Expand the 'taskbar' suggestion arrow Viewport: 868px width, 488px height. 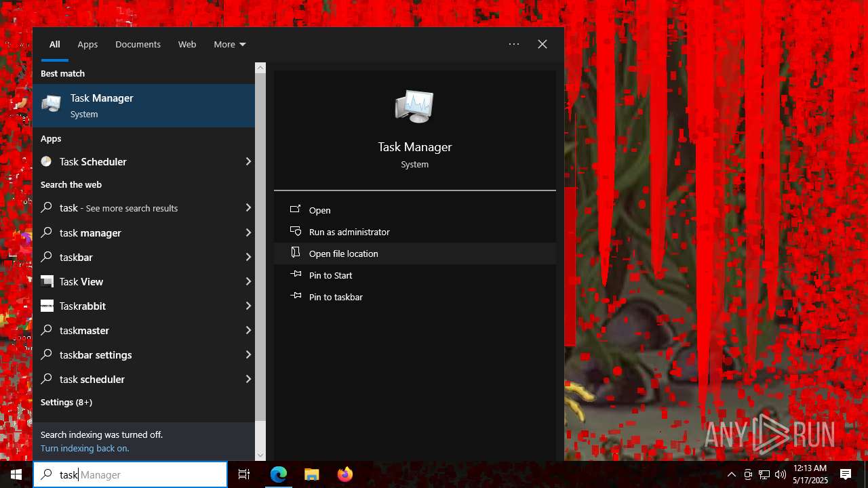click(x=248, y=257)
